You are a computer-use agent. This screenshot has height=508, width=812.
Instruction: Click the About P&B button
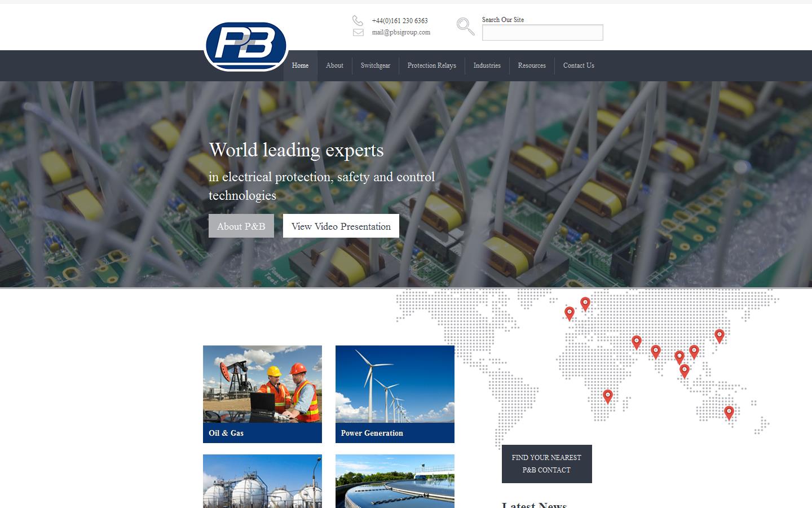pos(241,226)
